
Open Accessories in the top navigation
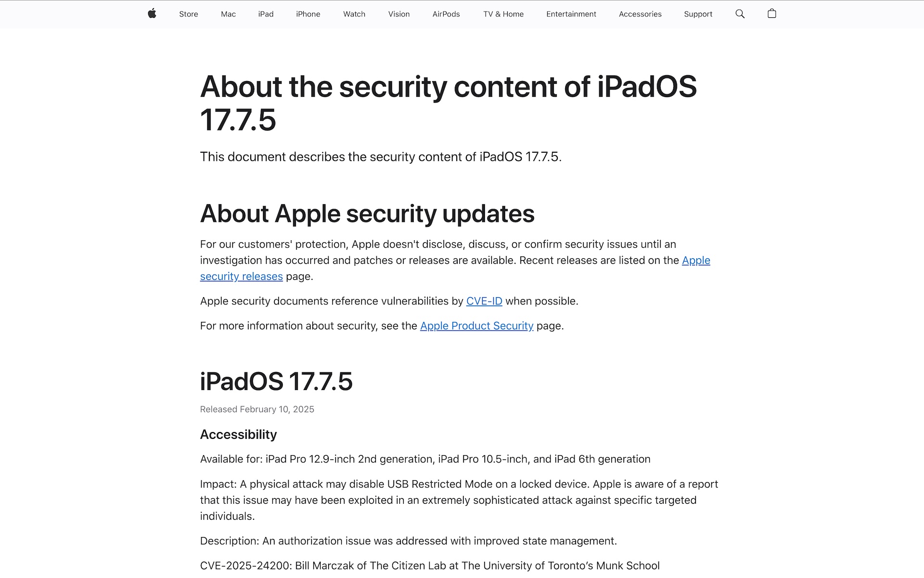coord(640,14)
